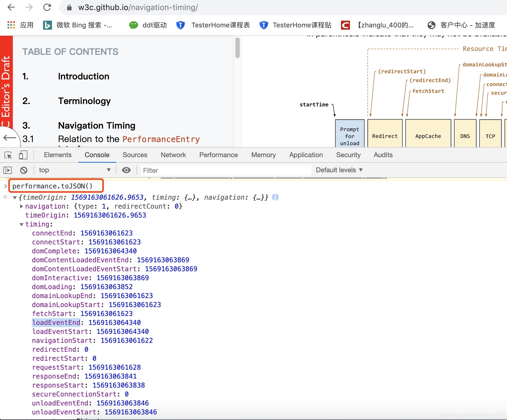Image resolution: width=507 pixels, height=420 pixels.
Task: Go to Navigation Timing section
Action: coord(97,126)
